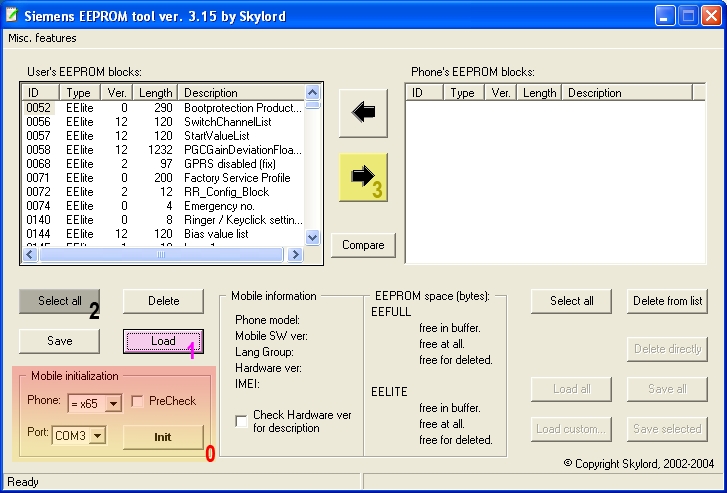This screenshot has width=727, height=493.
Task: Click right arrow of horizontal scrollbar
Action: pos(295,255)
